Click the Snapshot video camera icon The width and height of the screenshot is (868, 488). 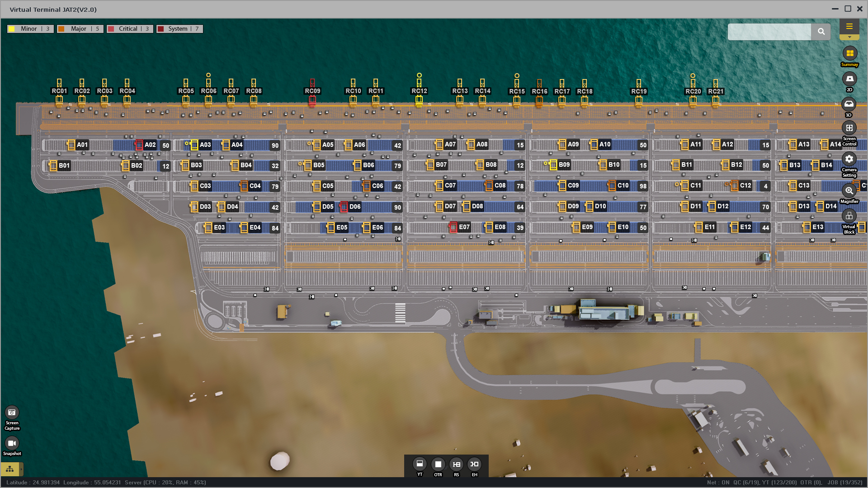coord(12,443)
